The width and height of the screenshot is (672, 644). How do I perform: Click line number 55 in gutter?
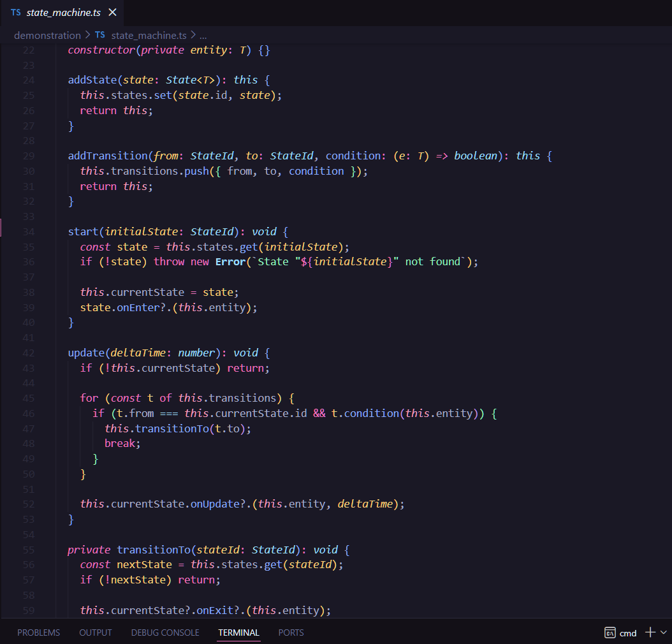[29, 550]
